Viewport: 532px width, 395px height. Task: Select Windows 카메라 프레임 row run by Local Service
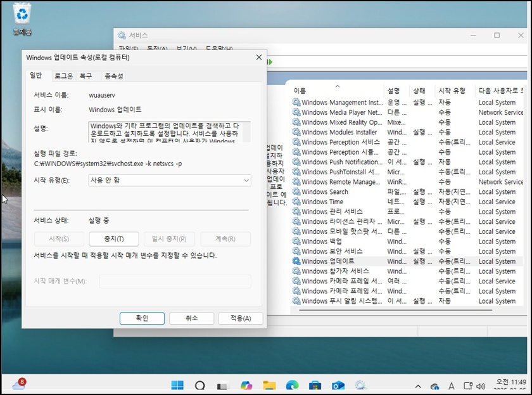[407, 281]
